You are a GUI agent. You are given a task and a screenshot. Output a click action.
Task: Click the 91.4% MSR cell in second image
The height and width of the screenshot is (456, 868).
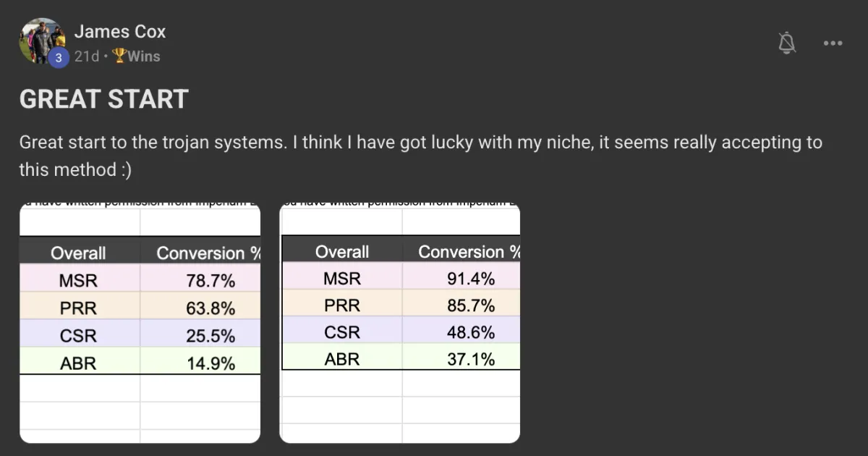(471, 278)
